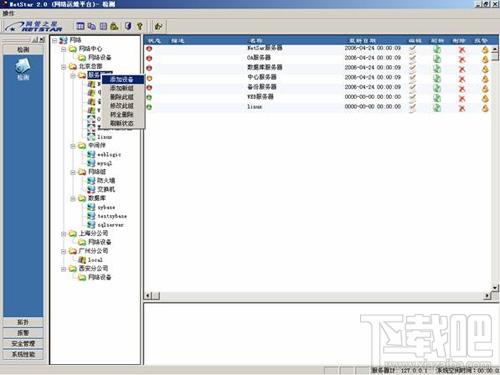Screen dimensions: 500x375
Task: Click green detect icon for WEB服务器 row
Action: click(x=437, y=98)
